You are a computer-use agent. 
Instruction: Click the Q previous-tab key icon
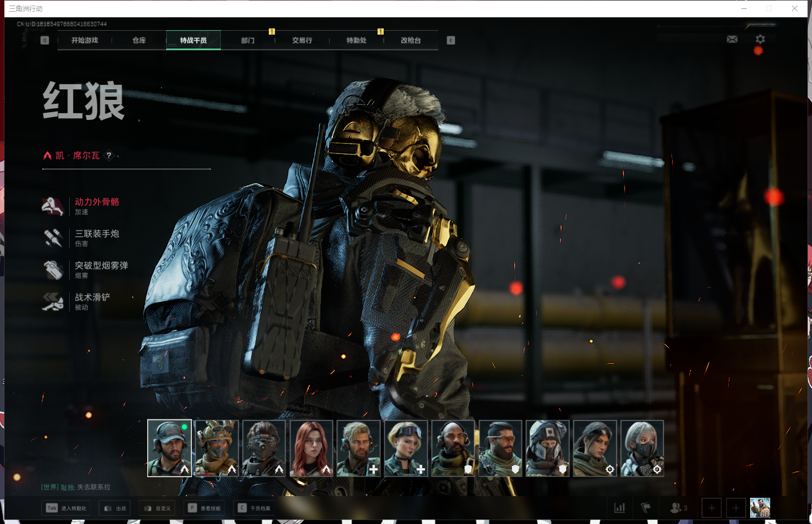45,40
